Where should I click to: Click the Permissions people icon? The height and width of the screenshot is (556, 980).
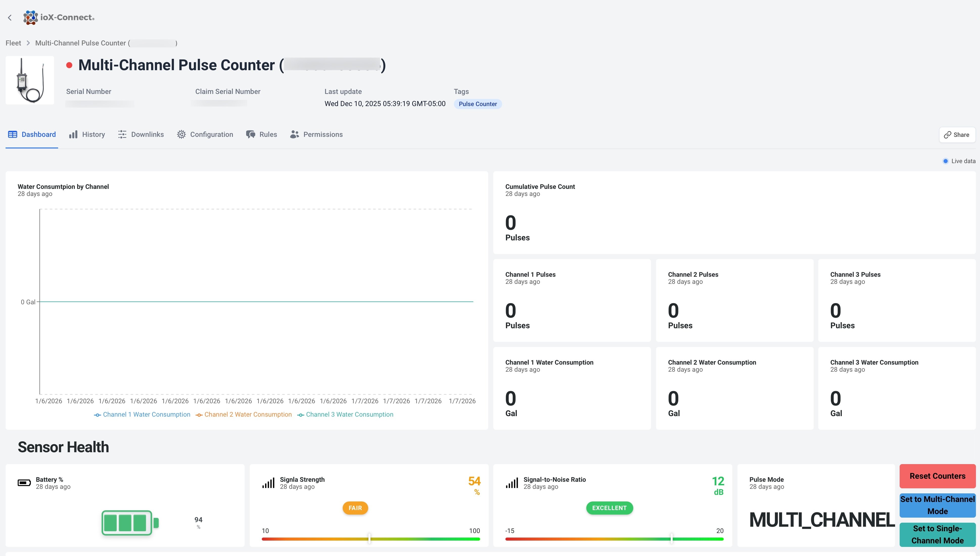pyautogui.click(x=295, y=134)
